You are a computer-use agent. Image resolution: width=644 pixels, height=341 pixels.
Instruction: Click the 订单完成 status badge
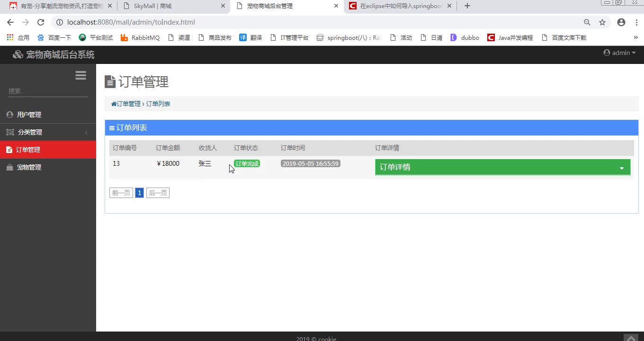tap(247, 163)
